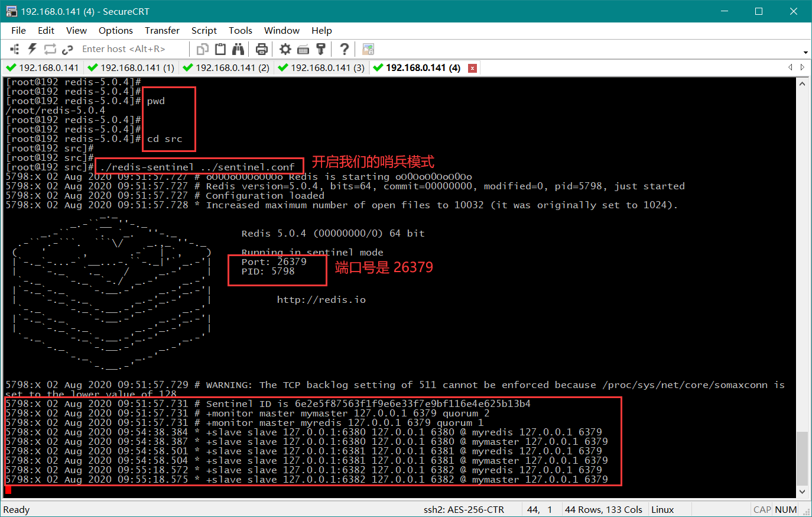
Task: Open Find with the binoculars icon
Action: [x=238, y=49]
